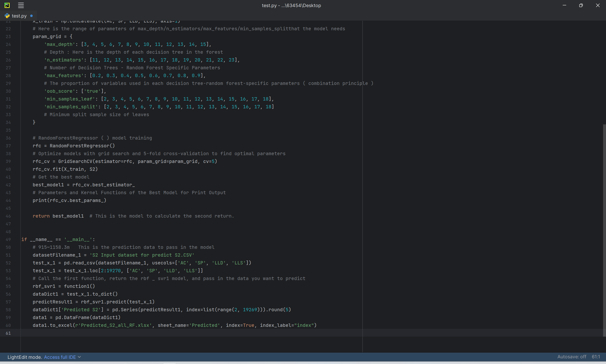Screen dimensions: 606x364
Task: Click the 61:1 cursor position indicator
Action: tap(596, 357)
